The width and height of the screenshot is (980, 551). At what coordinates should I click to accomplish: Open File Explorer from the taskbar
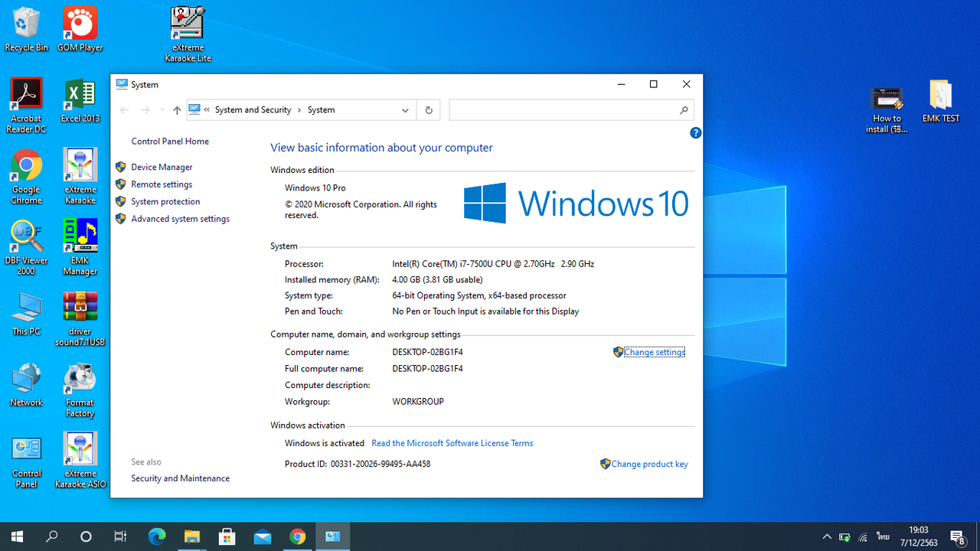point(191,536)
